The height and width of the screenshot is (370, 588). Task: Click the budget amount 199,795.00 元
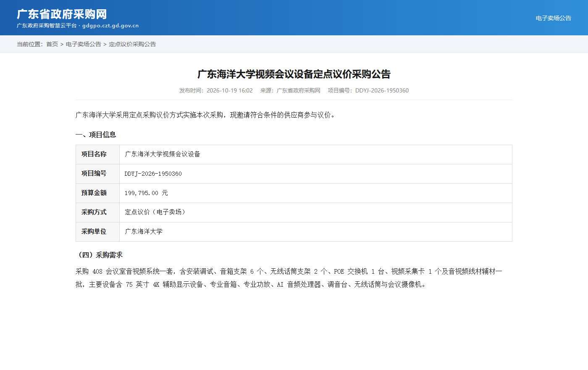click(x=146, y=193)
